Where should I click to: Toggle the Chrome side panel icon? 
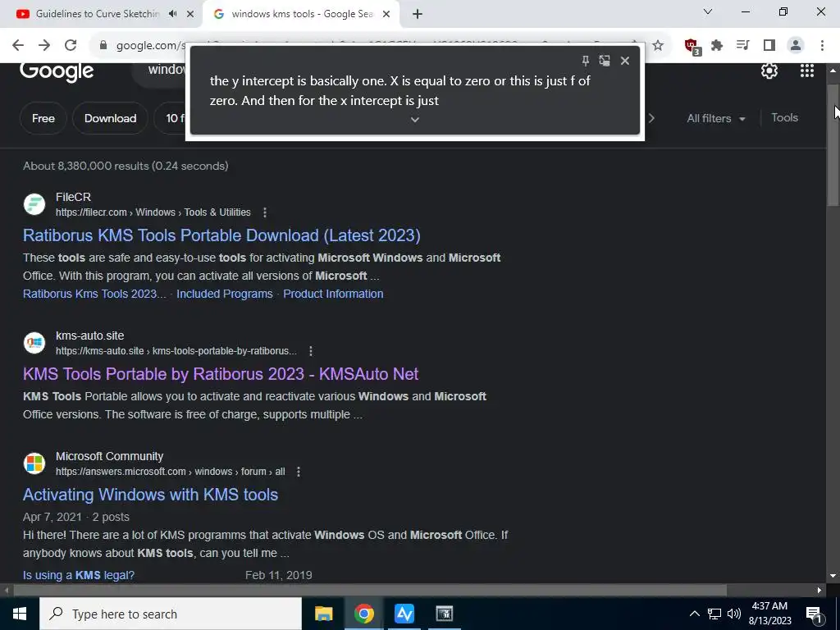tap(769, 46)
